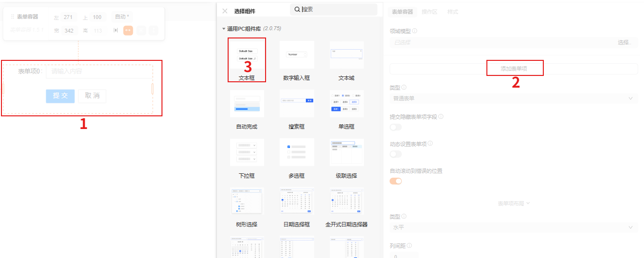Pick the 多选框 checkbox component
Screen dimensions: 644x258
(297, 159)
